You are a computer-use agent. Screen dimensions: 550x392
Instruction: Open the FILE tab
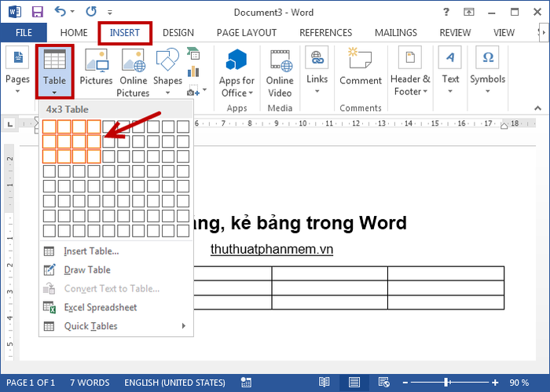24,33
